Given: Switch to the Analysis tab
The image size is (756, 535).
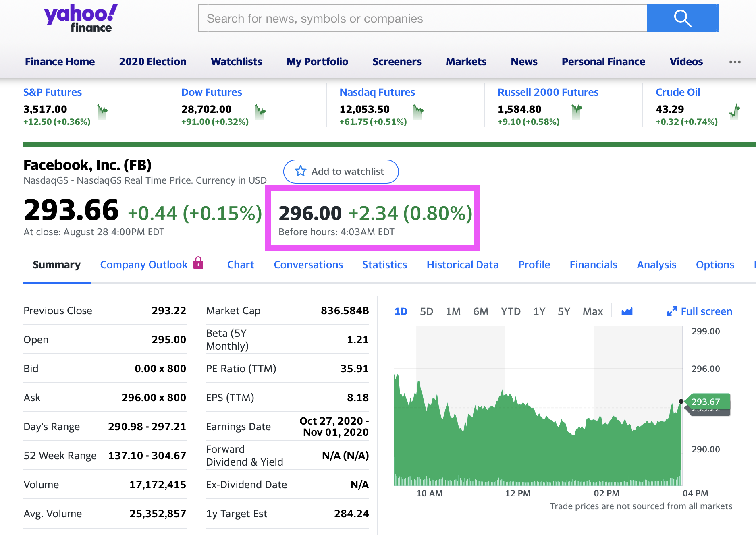Looking at the screenshot, I should (656, 265).
